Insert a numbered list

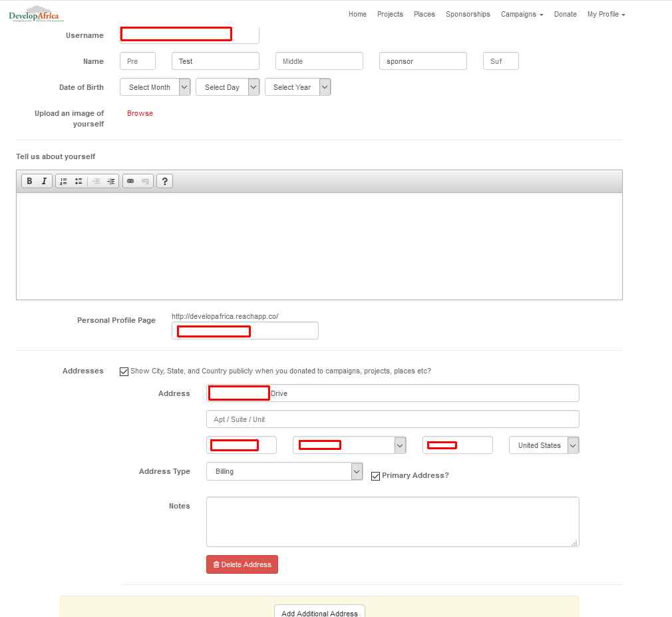point(63,181)
